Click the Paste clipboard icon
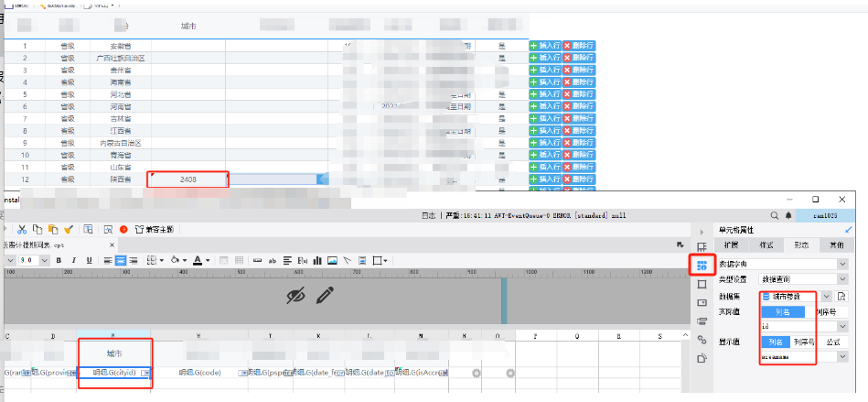Image resolution: width=868 pixels, height=402 pixels. click(x=53, y=229)
